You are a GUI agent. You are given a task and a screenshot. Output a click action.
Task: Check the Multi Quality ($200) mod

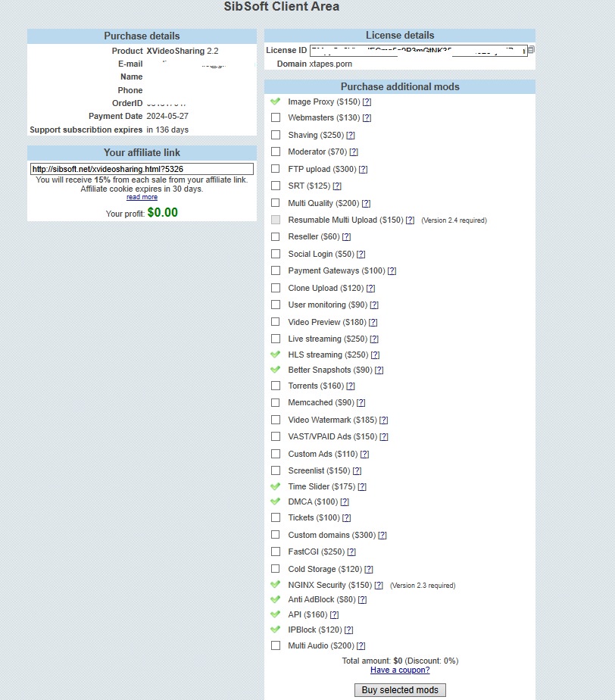276,203
